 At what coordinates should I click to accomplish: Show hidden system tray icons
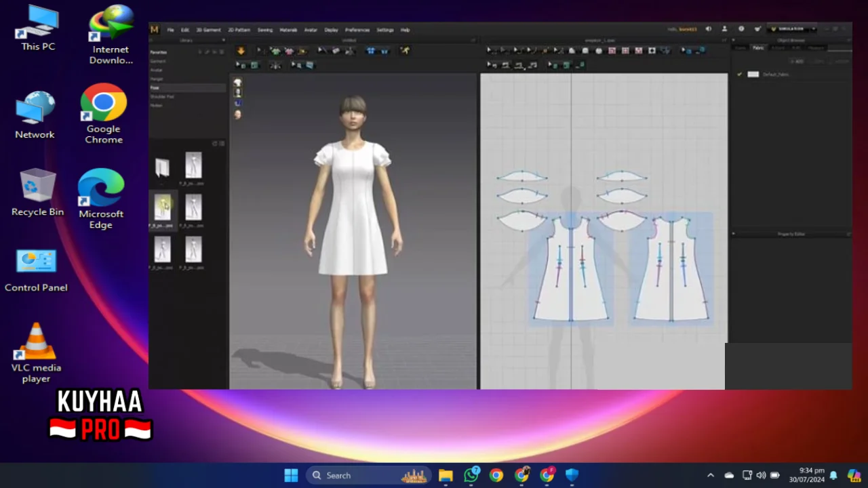tap(710, 475)
